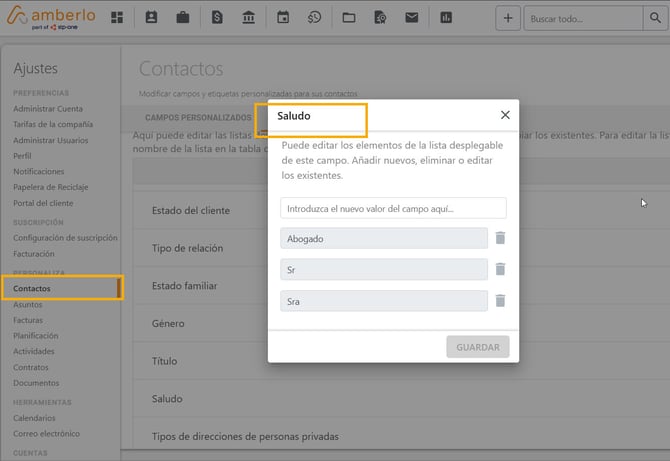
Task: Select Asuntos in settings sidebar
Action: coord(27,304)
